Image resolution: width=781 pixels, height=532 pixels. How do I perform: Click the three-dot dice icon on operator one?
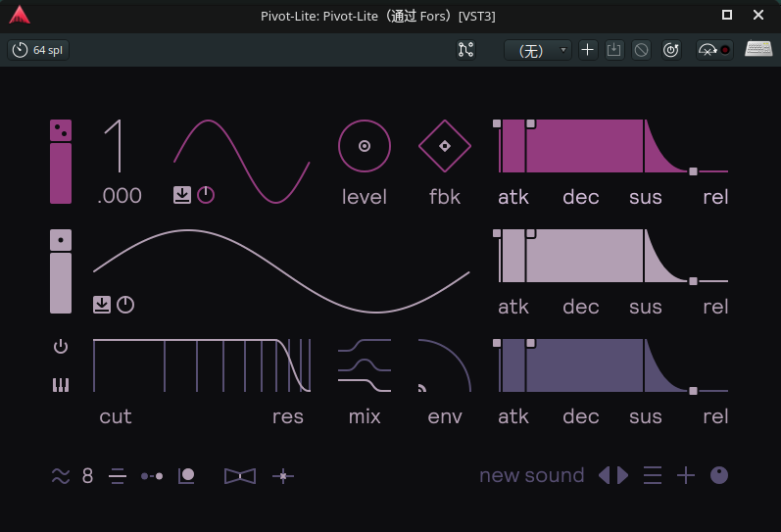coord(61,130)
